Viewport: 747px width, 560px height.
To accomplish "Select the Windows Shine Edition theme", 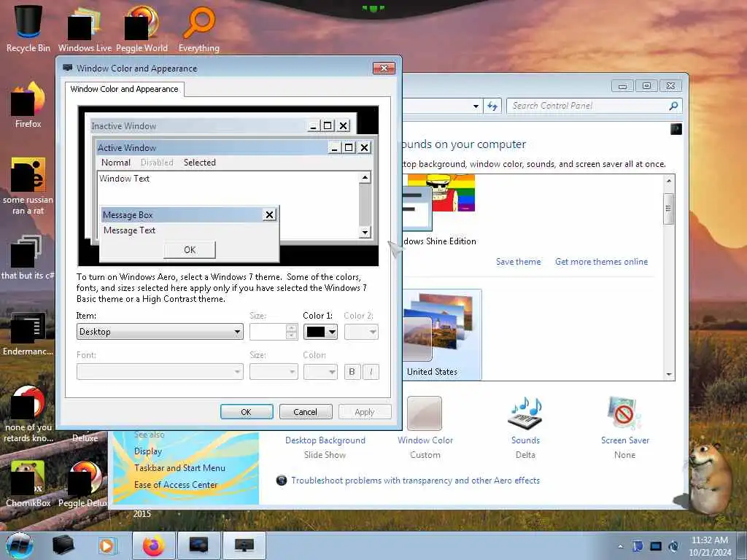I will tap(438, 211).
